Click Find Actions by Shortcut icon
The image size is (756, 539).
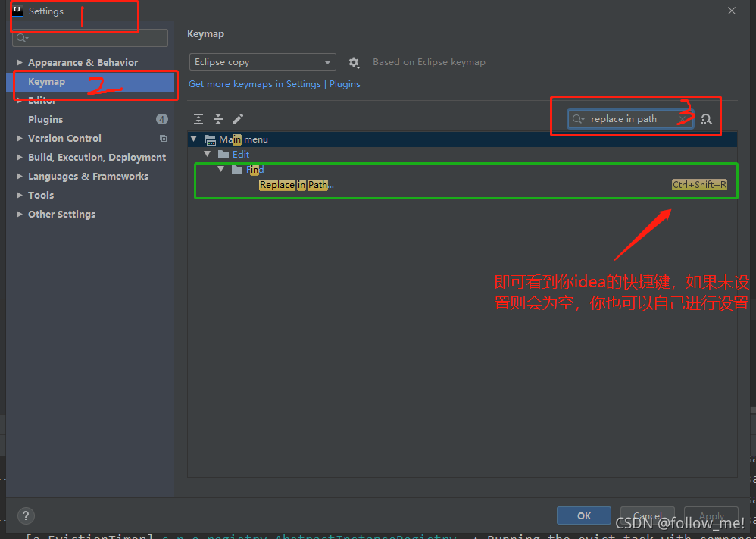(706, 119)
